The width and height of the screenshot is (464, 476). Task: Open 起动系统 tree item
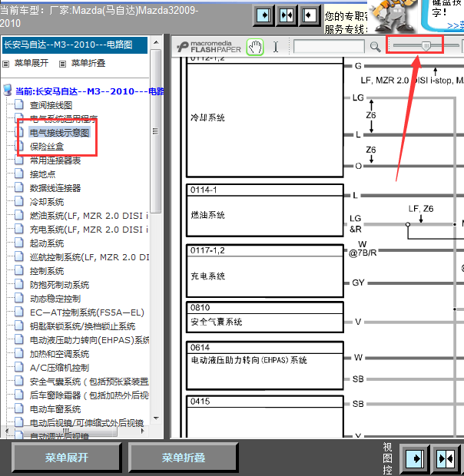[47, 243]
